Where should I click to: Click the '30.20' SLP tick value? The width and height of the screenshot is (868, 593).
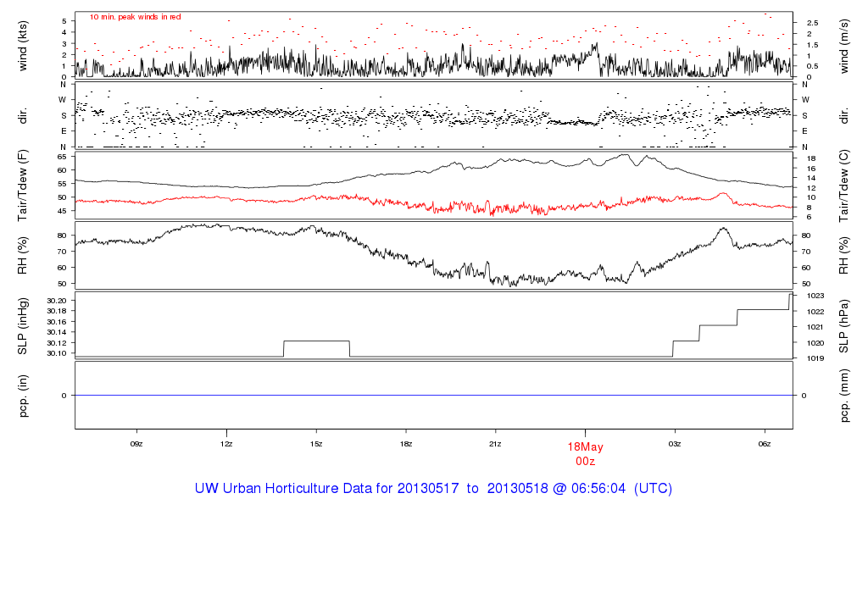(57, 301)
